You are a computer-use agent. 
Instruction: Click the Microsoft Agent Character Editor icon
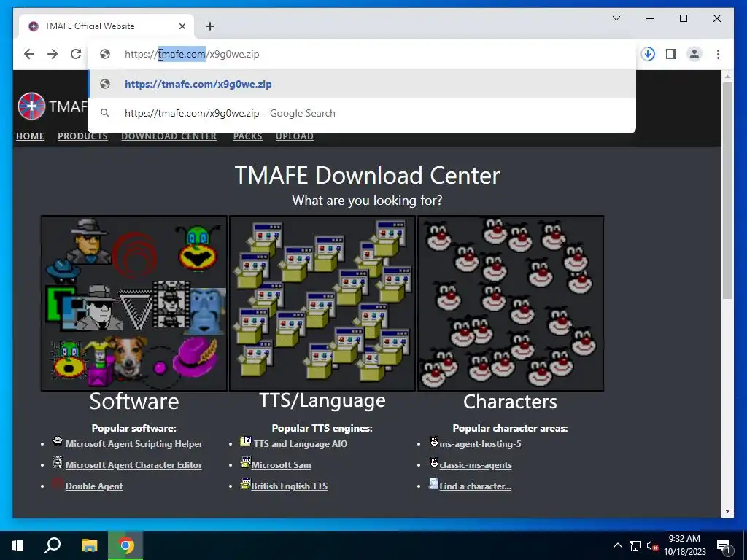(x=58, y=462)
